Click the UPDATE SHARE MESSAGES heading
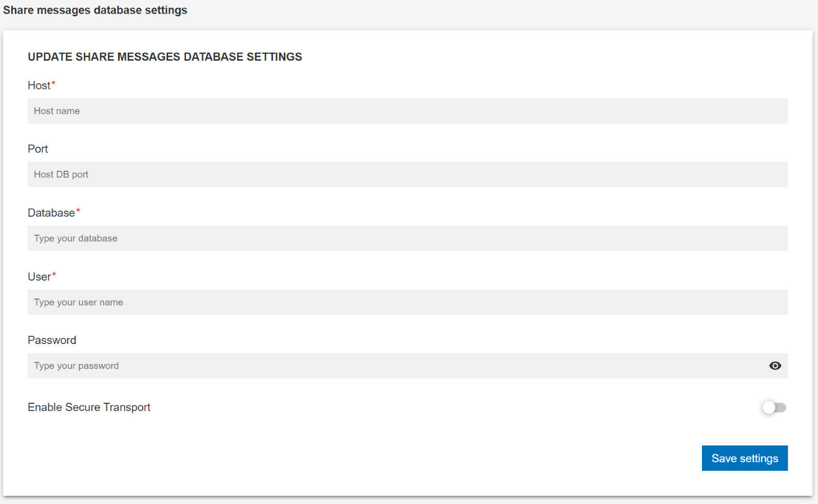818x504 pixels. tap(165, 57)
